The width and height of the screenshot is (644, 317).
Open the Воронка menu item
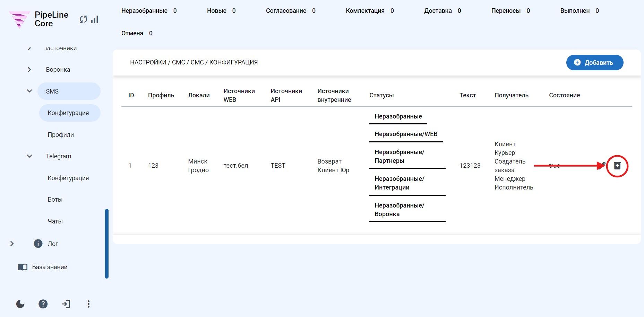58,70
